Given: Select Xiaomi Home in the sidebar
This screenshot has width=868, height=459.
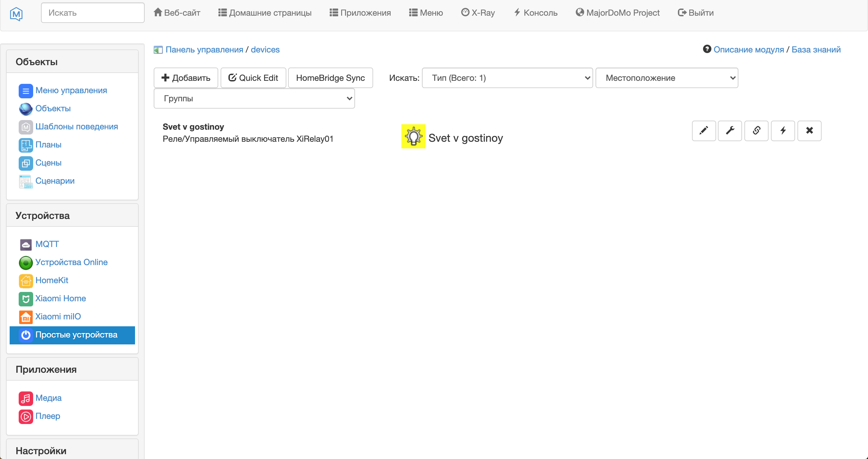Looking at the screenshot, I should [x=60, y=299].
